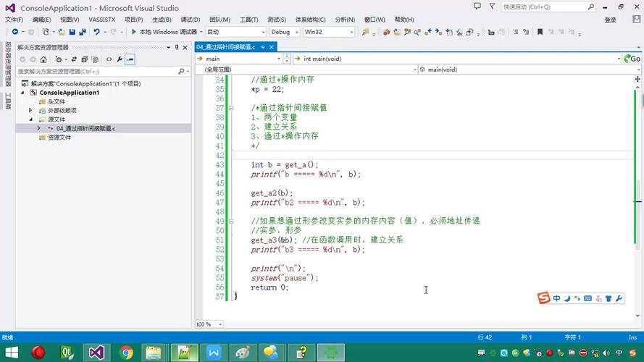Open the 生成(B) menu
This screenshot has height=362, width=644.
[162, 20]
